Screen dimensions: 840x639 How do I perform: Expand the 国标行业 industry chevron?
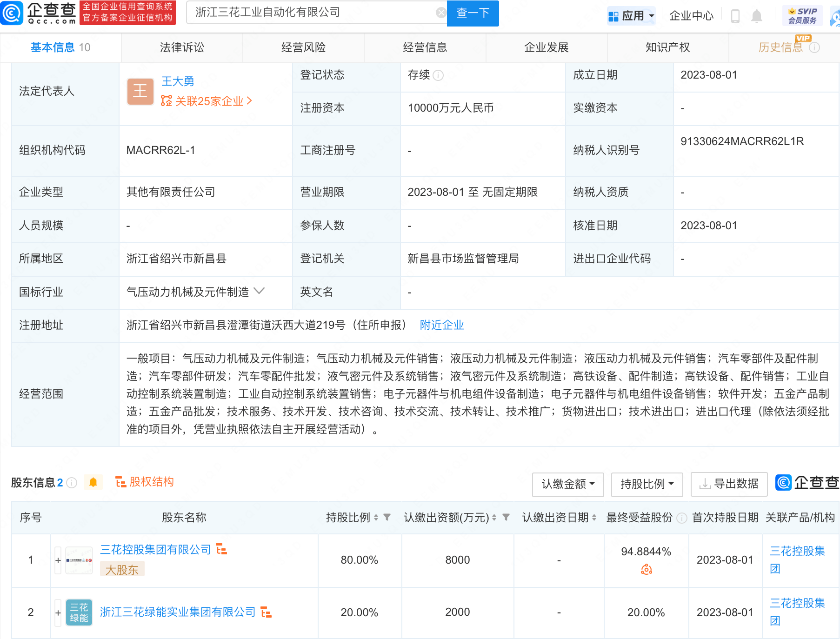coord(259,291)
